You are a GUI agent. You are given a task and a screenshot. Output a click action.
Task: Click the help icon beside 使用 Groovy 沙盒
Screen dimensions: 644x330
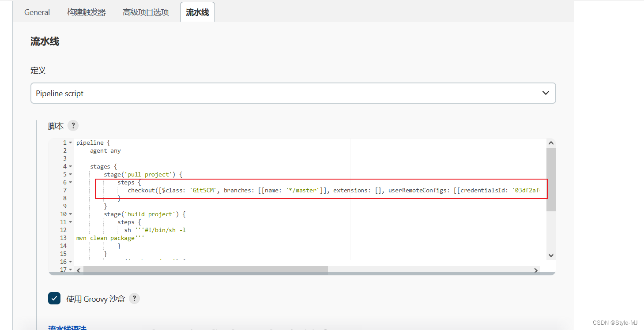[x=135, y=298]
